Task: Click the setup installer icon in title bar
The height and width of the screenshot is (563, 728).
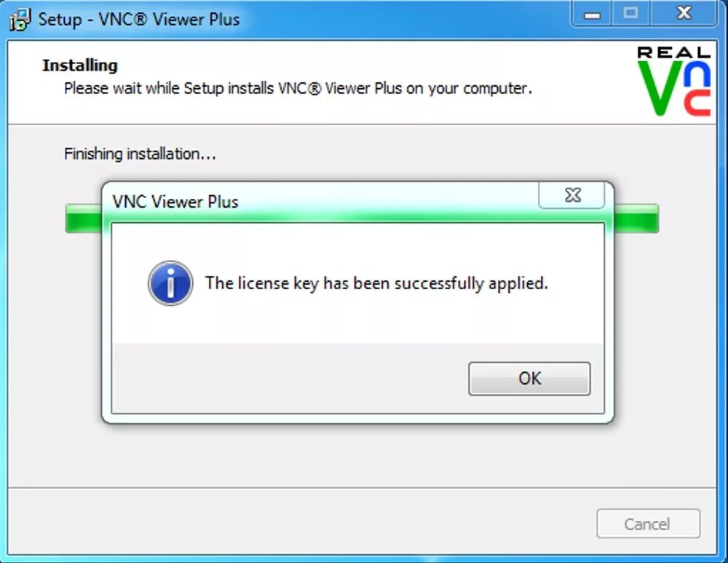Action: (x=20, y=20)
